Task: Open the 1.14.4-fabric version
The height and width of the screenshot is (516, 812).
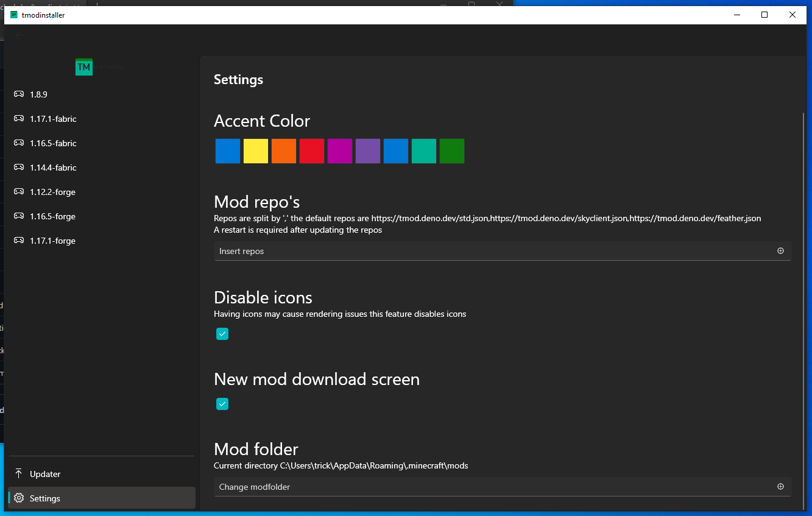Action: (x=53, y=168)
